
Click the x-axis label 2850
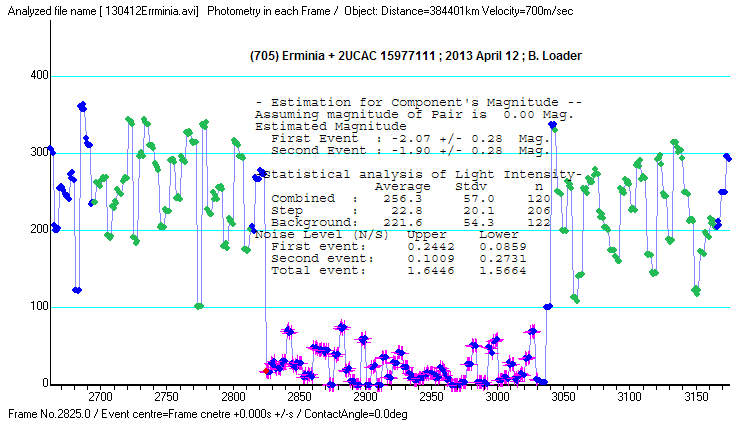coord(299,396)
